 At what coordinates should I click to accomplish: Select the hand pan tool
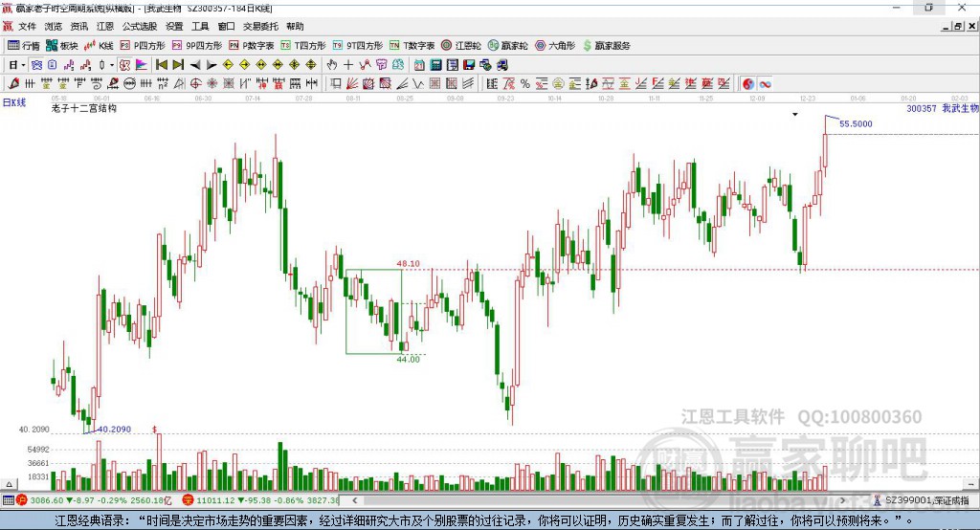click(332, 65)
